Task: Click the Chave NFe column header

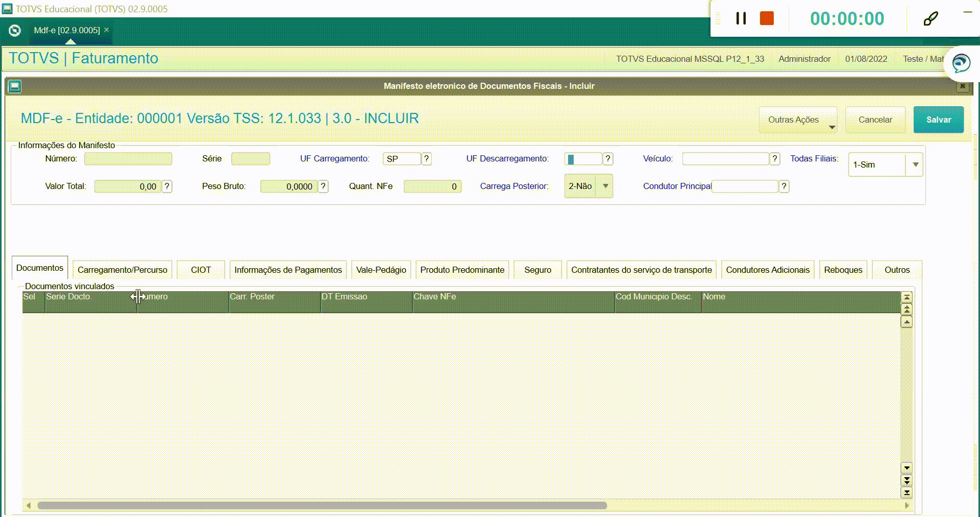Action: 513,302
